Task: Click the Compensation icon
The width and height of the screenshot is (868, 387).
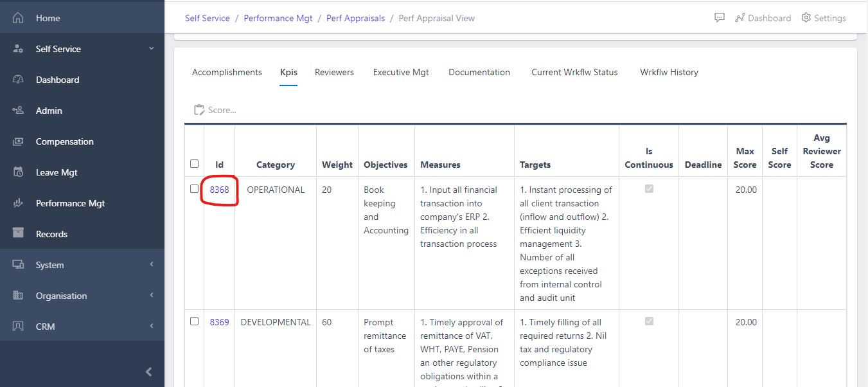Action: click(17, 141)
